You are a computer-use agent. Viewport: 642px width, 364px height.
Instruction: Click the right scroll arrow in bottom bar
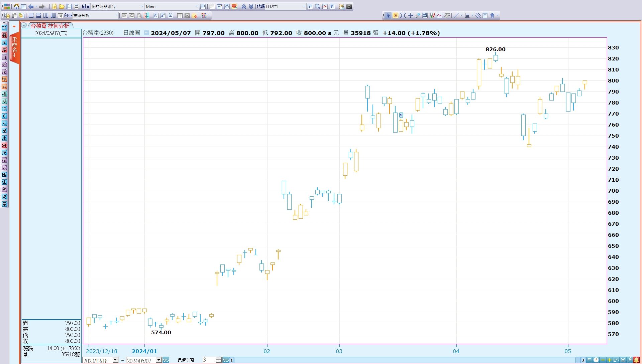pos(583,360)
